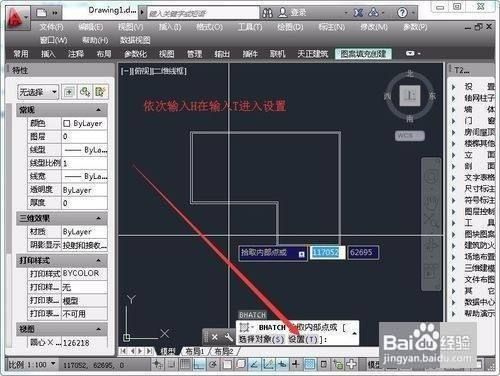This screenshot has width=500, height=376.
Task: Click the layout tabs previous arrow
Action: tap(132, 351)
